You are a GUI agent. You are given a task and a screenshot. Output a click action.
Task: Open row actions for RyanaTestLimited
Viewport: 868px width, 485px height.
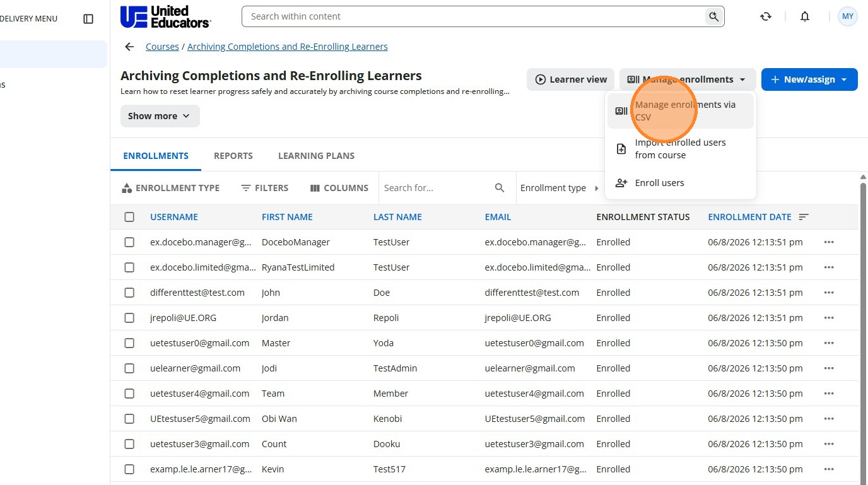pyautogui.click(x=829, y=267)
